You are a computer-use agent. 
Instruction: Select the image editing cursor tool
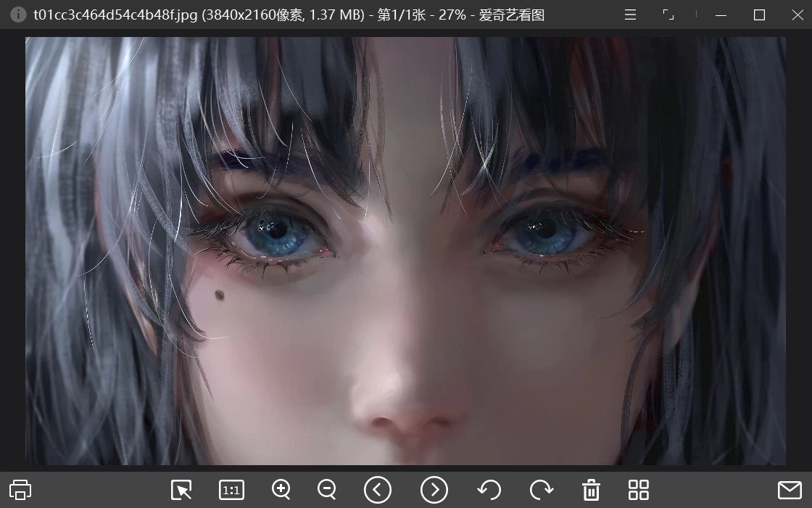181,489
